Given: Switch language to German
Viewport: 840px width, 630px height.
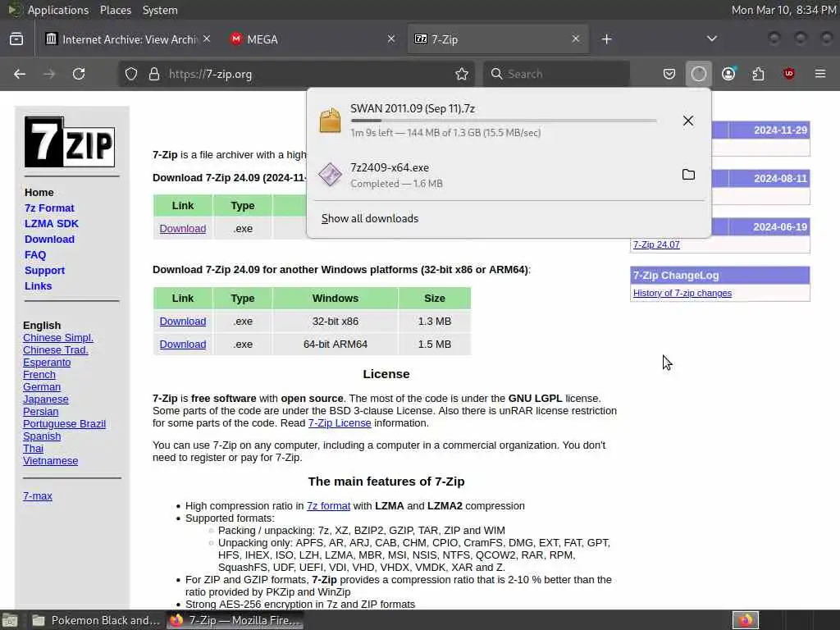Looking at the screenshot, I should point(42,387).
